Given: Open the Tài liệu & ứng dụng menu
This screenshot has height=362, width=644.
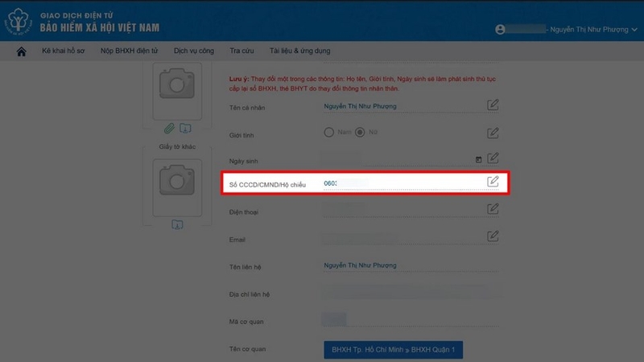Looking at the screenshot, I should pos(299,51).
